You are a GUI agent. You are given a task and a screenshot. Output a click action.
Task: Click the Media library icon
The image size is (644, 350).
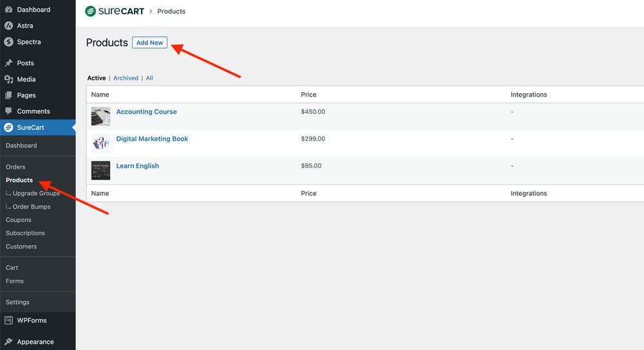coord(8,79)
